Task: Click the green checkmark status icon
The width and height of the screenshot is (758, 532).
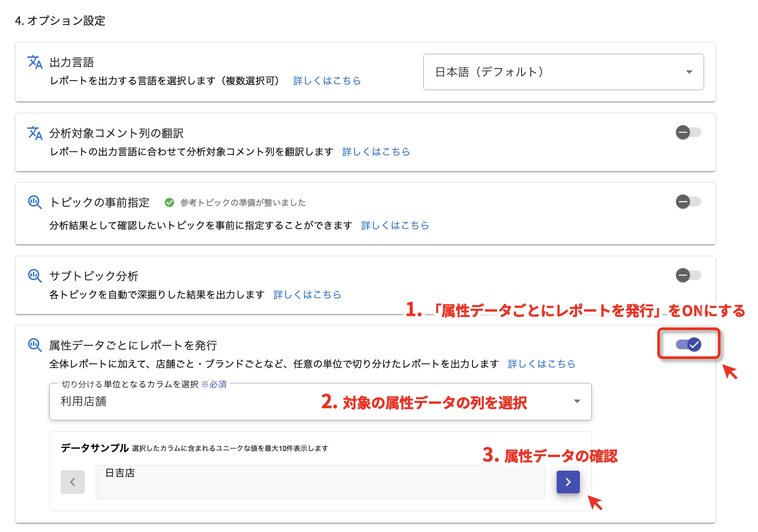Action: coord(169,203)
